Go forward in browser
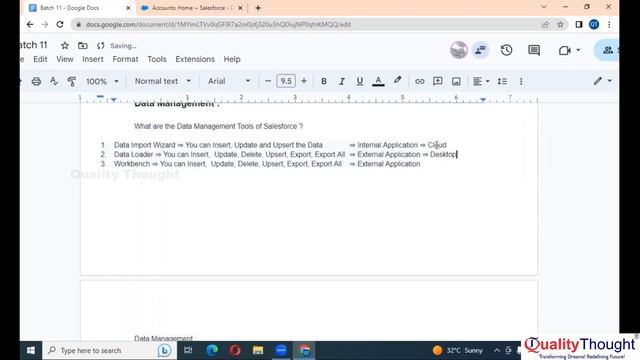The image size is (640, 360). click(45, 24)
